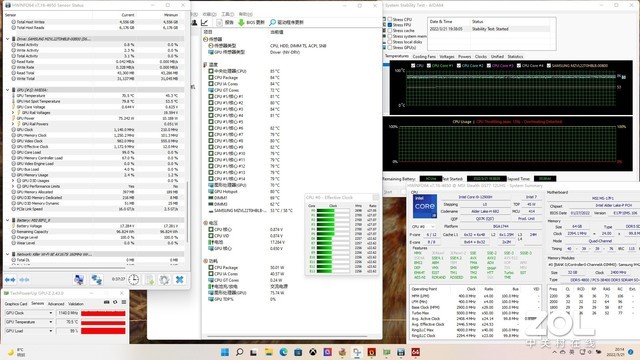The width and height of the screenshot is (640, 360).
Task: Uncheck the Stress FPU checkbox
Action: pos(390,25)
